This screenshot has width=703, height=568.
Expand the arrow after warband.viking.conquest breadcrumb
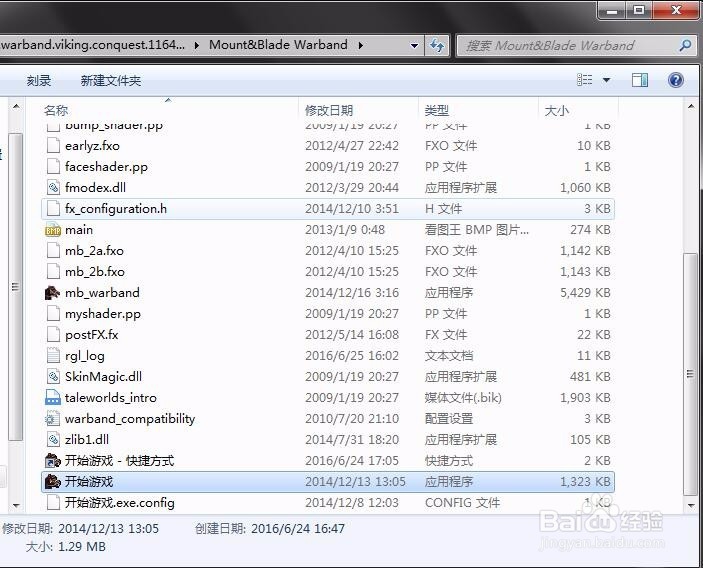point(196,45)
